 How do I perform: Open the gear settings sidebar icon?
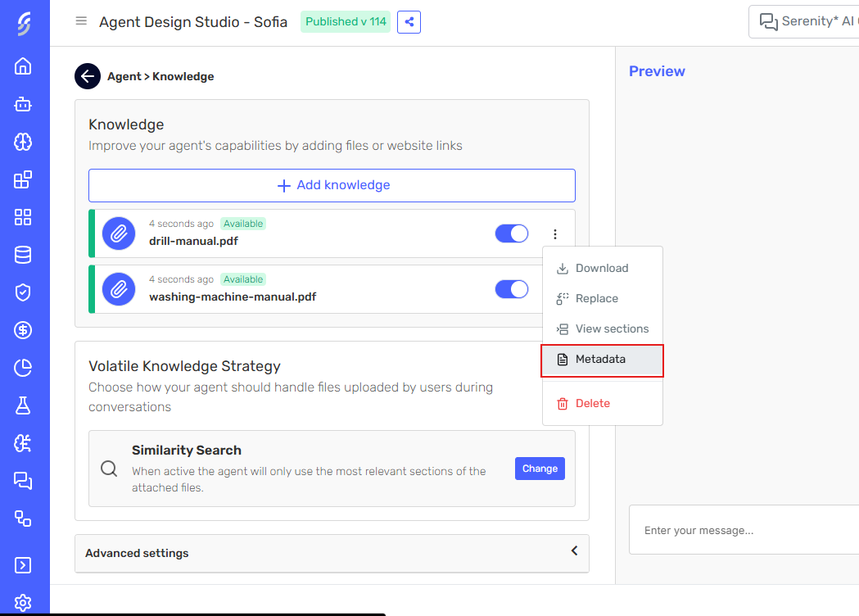[x=23, y=603]
